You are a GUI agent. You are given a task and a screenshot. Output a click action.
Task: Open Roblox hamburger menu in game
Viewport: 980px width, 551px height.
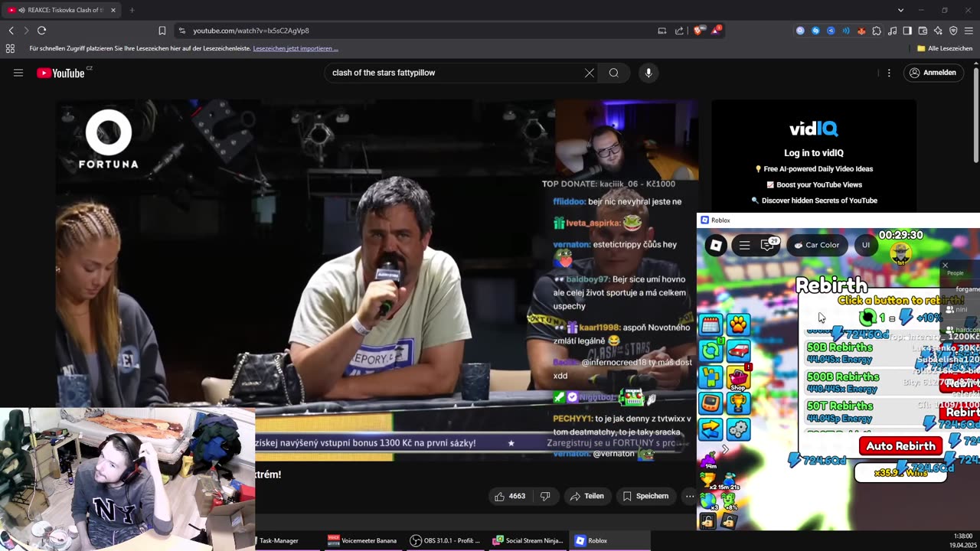(x=744, y=245)
